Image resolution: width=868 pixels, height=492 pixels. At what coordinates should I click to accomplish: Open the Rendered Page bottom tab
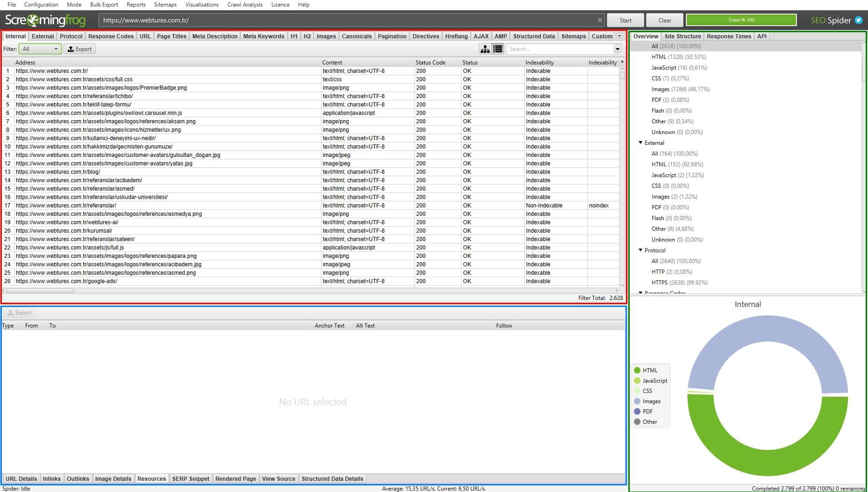235,478
